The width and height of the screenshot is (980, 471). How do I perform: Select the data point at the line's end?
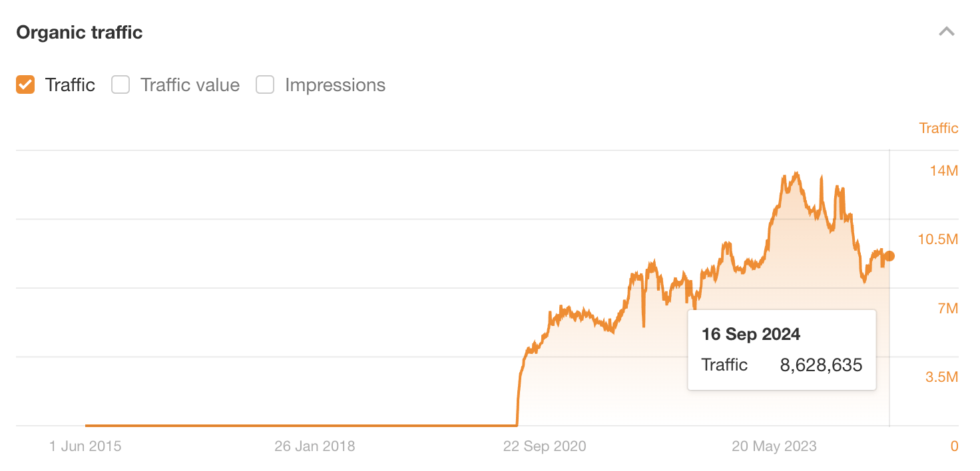tap(889, 255)
